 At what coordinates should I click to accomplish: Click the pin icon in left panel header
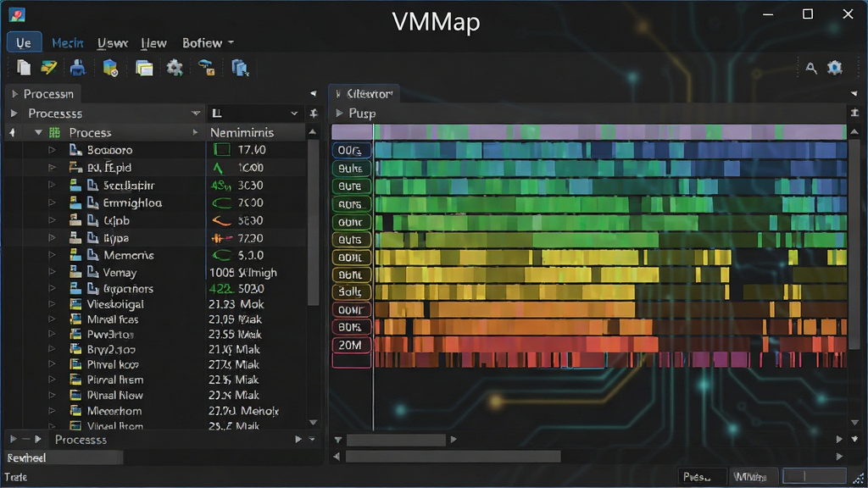(314, 114)
